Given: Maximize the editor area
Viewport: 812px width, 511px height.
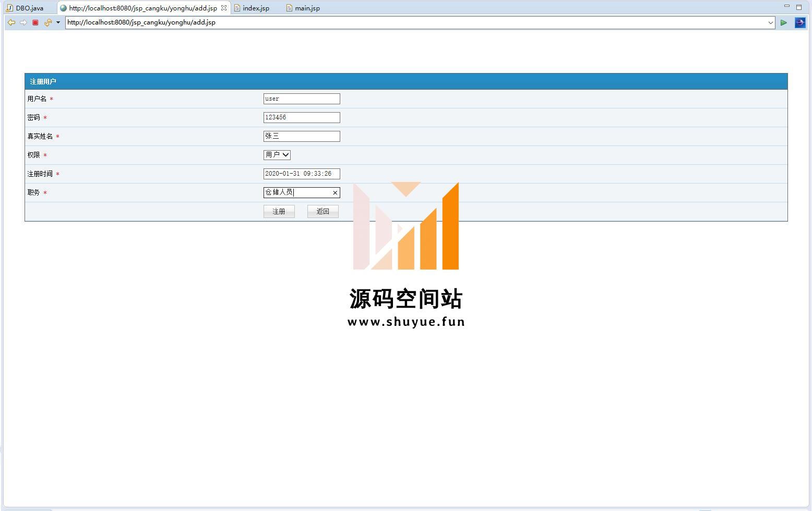Looking at the screenshot, I should click(x=799, y=7).
